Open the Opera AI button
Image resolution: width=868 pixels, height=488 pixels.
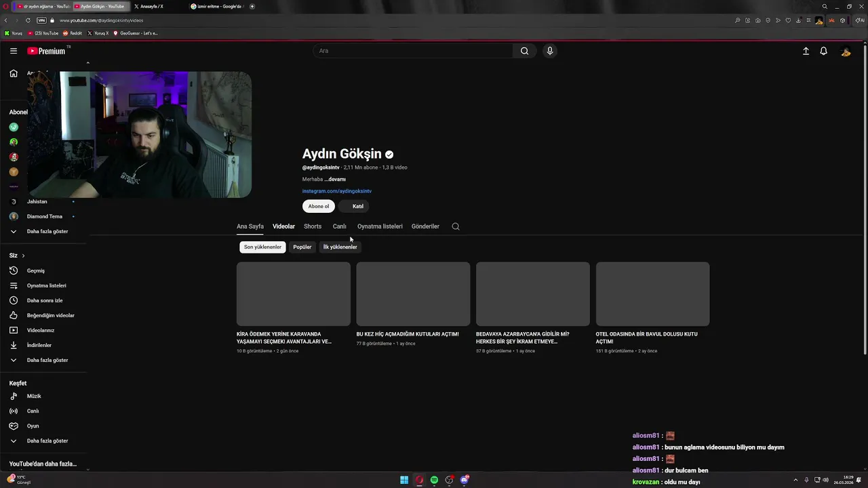point(860,20)
